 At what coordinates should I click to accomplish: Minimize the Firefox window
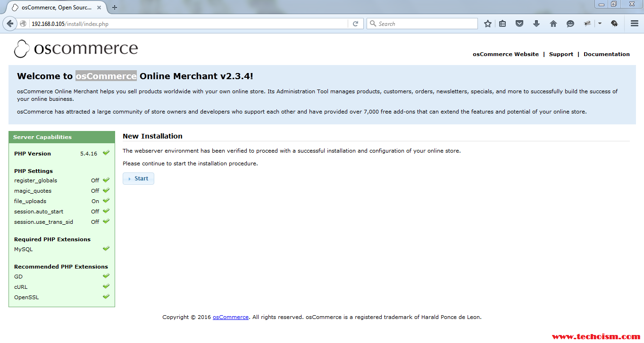(x=601, y=4)
